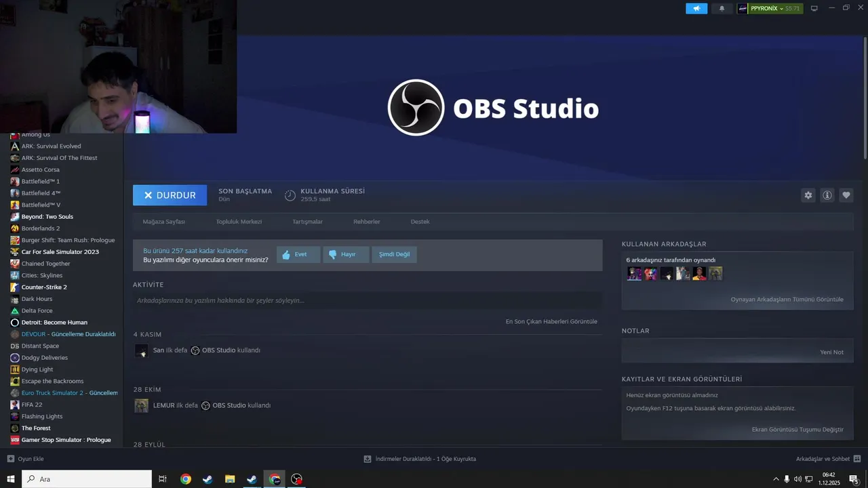Click Evet thumbs-up recommend button

point(298,255)
